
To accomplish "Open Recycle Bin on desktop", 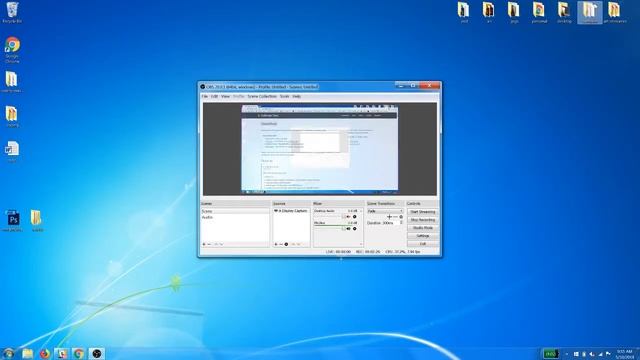I will 12,12.
